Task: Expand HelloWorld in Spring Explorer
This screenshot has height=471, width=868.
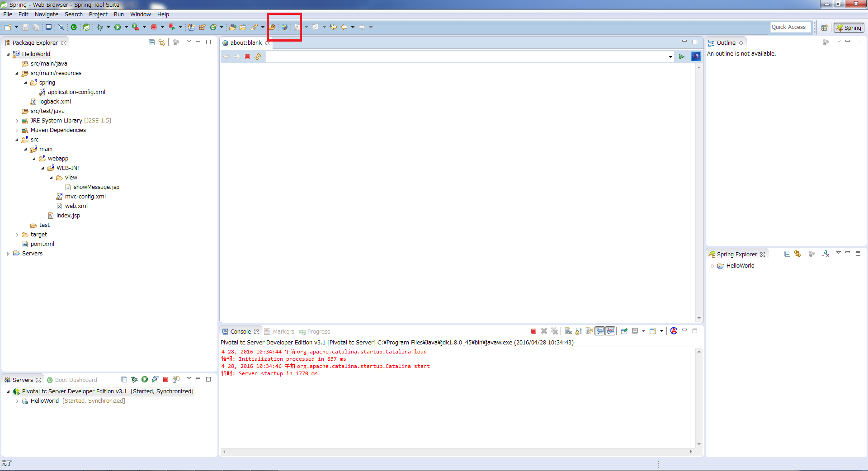Action: (x=712, y=266)
